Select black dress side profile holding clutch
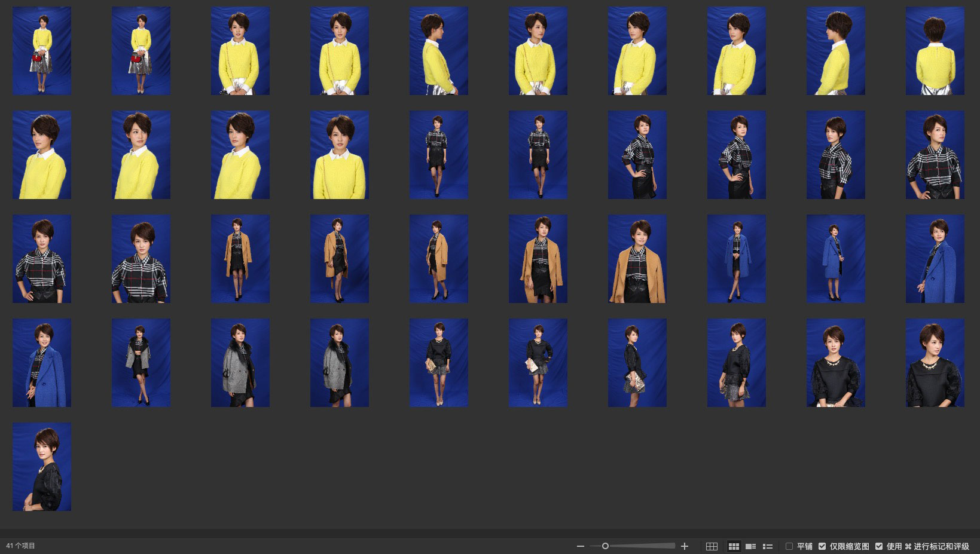This screenshot has height=554, width=980. [x=637, y=362]
